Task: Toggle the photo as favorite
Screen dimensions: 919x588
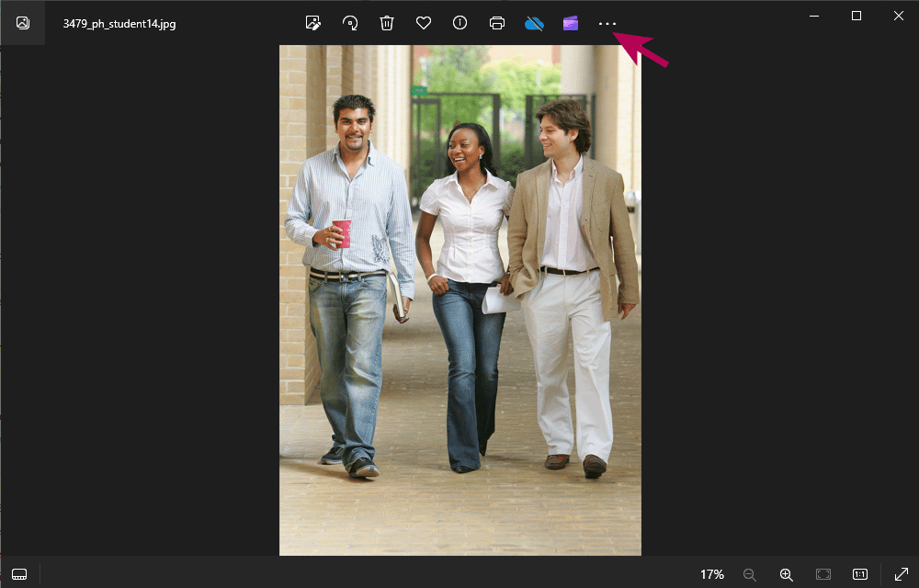Action: 424,23
